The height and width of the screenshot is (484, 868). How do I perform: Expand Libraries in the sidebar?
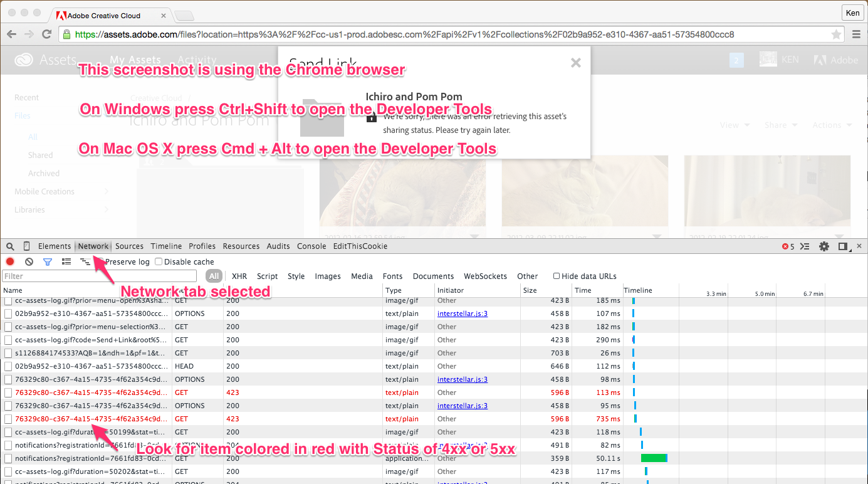point(107,209)
